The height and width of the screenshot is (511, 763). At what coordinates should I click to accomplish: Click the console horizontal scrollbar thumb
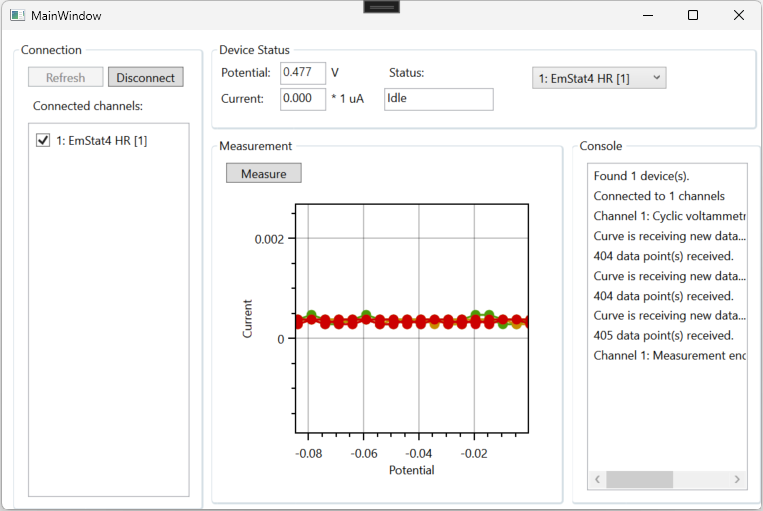639,479
